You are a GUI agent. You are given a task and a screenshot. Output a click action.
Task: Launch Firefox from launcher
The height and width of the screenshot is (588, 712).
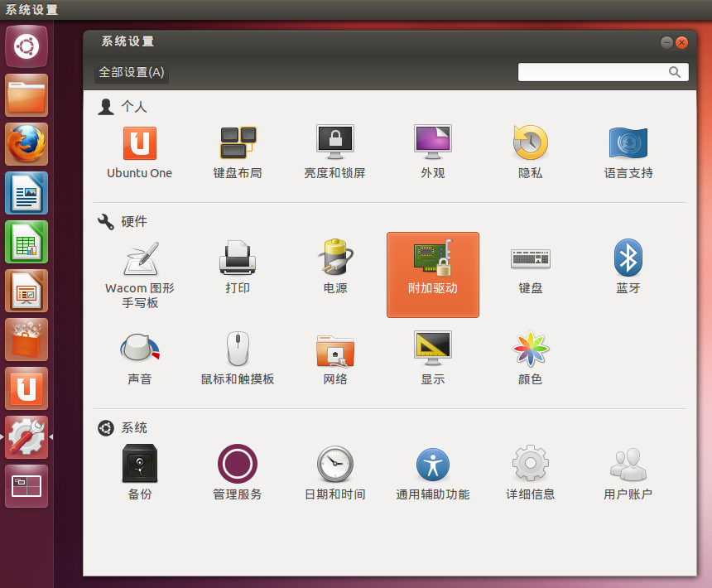pos(26,144)
